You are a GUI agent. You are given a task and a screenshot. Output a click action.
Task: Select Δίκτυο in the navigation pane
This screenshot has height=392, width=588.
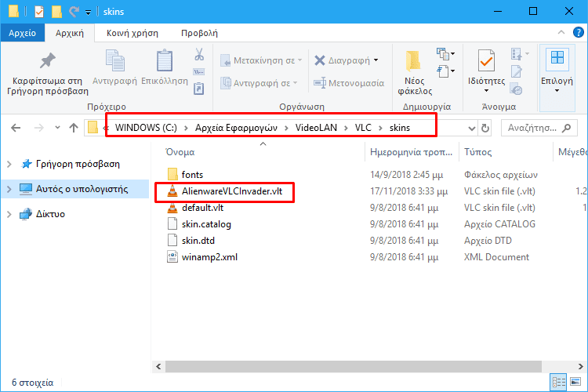click(x=50, y=214)
